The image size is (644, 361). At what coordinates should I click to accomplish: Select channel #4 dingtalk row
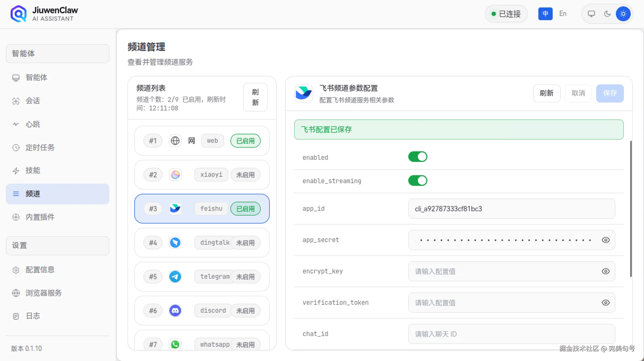click(x=202, y=243)
